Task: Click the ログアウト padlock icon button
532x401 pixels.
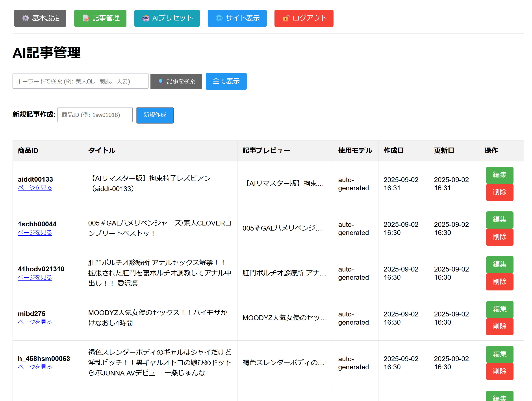Action: [304, 18]
